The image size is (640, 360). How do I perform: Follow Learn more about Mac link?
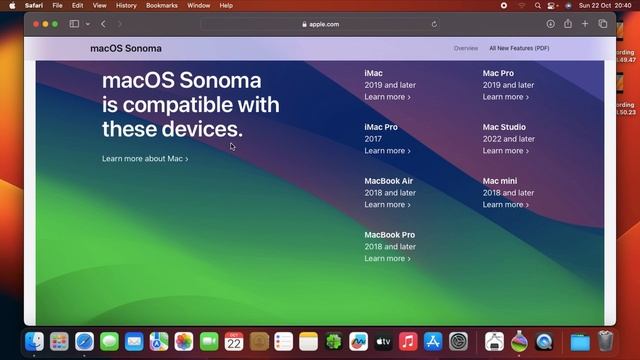145,158
